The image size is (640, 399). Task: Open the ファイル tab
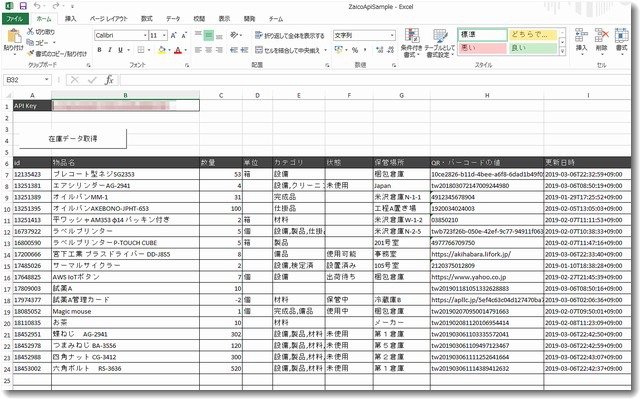(15, 19)
